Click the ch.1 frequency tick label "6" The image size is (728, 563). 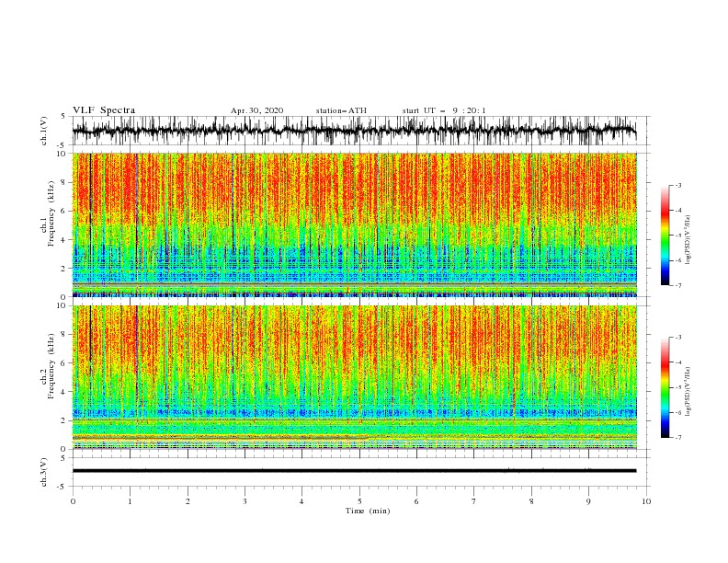pos(63,211)
